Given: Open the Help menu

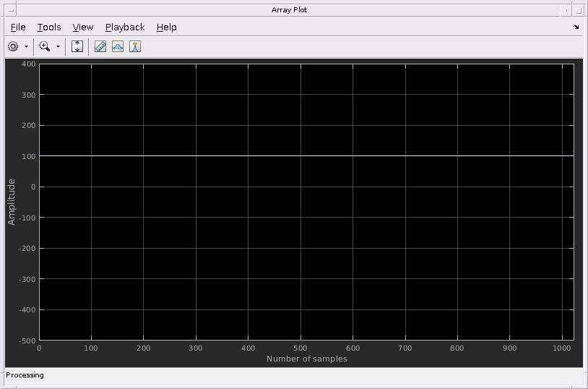Looking at the screenshot, I should (x=166, y=27).
